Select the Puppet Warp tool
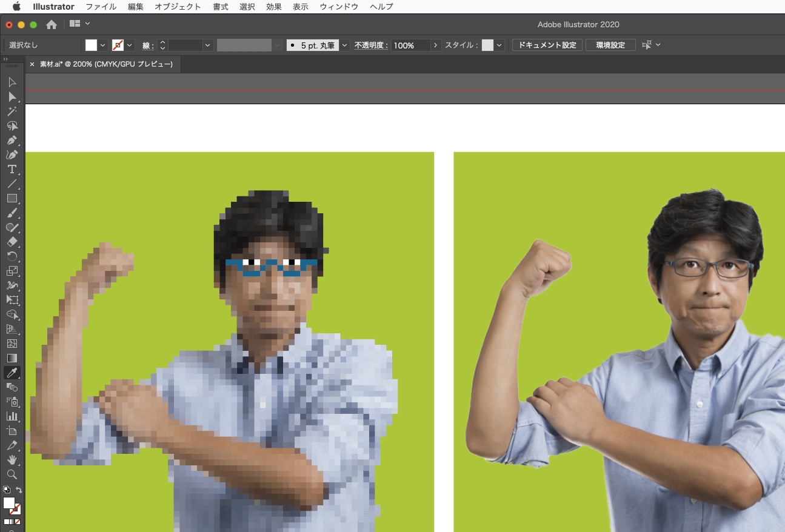Screen dimensions: 785x532 [x=12, y=285]
